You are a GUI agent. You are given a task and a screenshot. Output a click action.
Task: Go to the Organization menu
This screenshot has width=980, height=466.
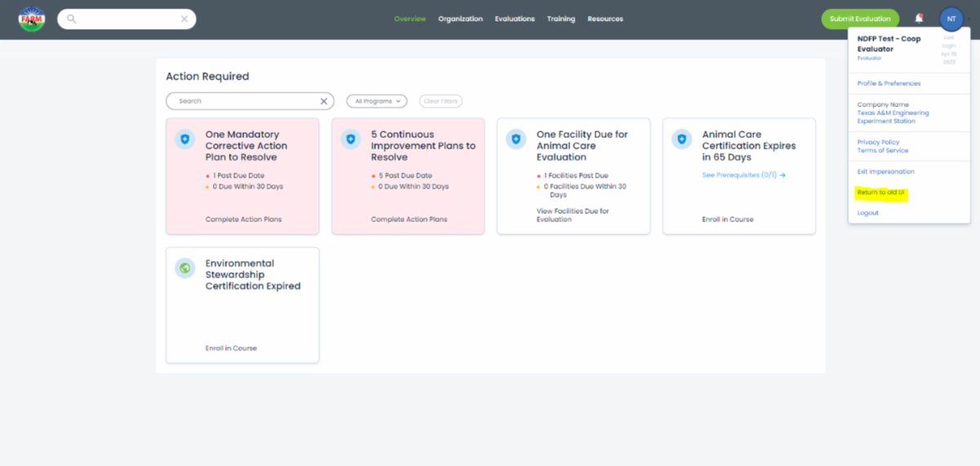[x=460, y=19]
